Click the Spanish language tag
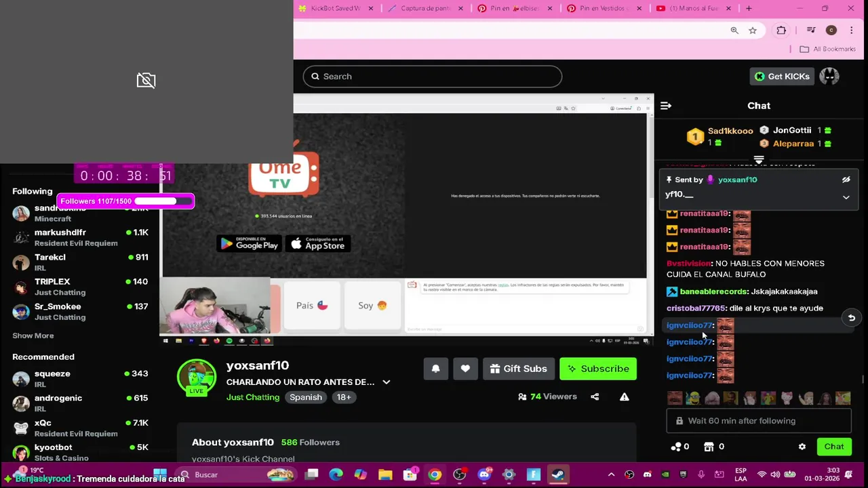The height and width of the screenshot is (488, 868). 306,397
